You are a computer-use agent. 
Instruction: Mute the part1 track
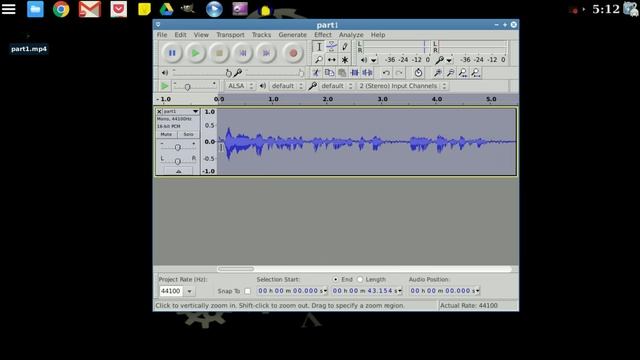coord(166,134)
